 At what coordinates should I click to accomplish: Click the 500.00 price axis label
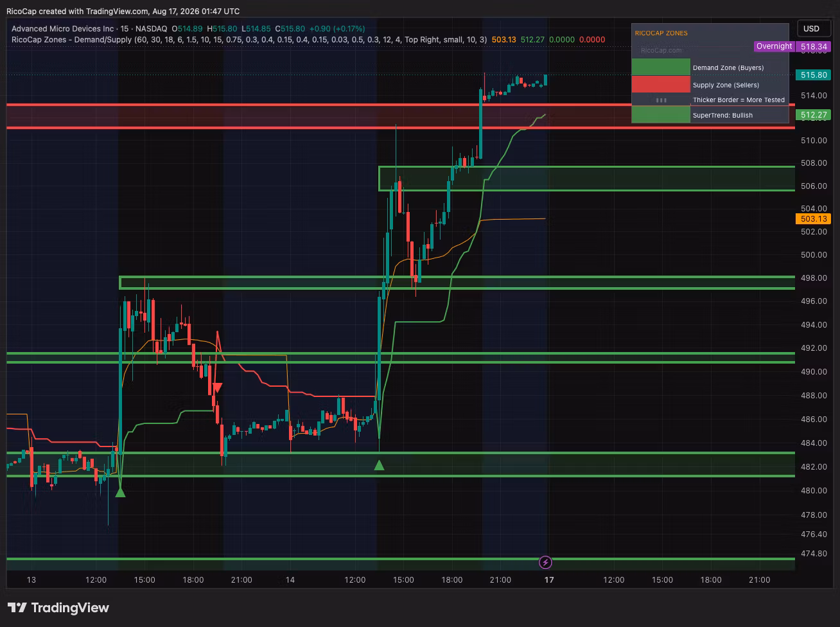813,255
